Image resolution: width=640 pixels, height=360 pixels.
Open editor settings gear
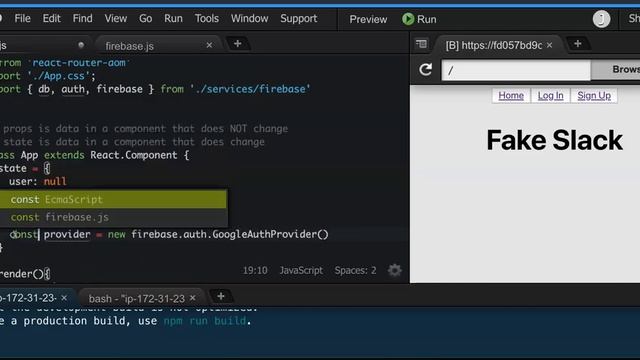[x=394, y=270]
